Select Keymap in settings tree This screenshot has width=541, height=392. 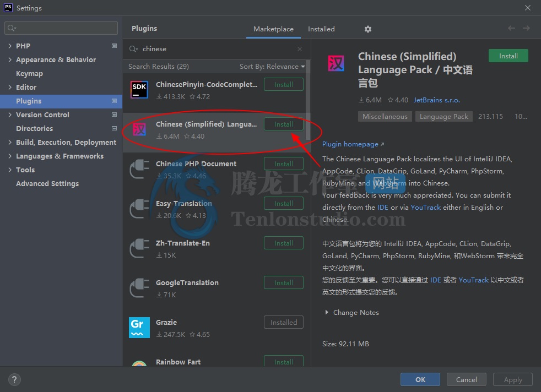29,73
